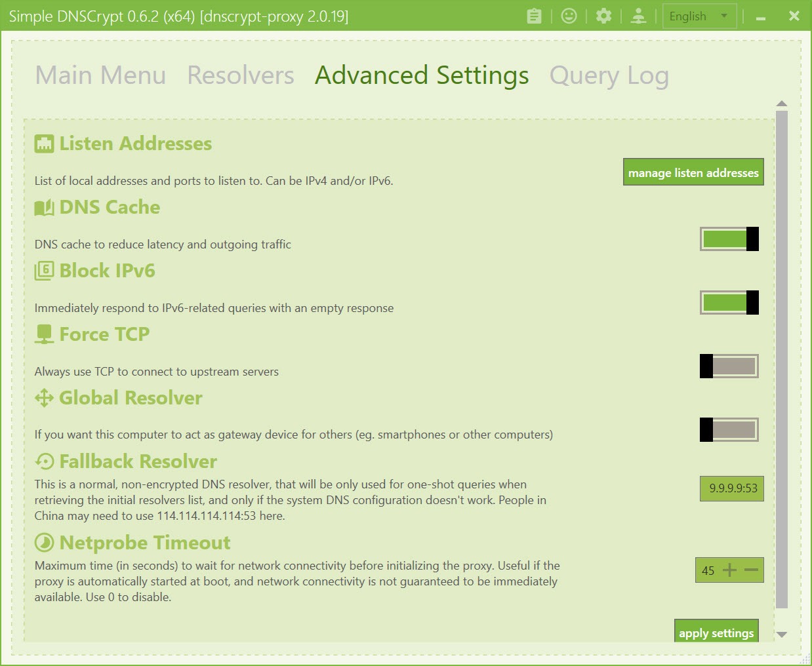
Task: Click the smiley face icon
Action: point(569,16)
